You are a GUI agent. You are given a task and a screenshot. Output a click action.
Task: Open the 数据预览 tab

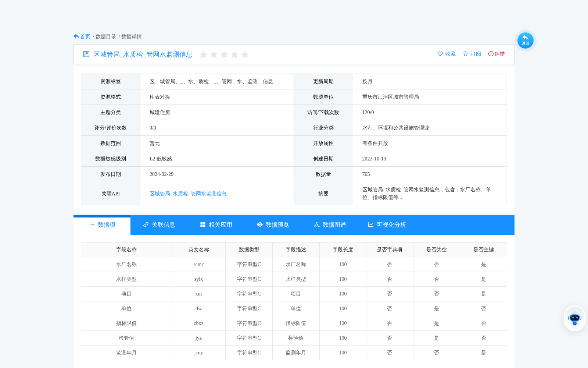tap(273, 225)
